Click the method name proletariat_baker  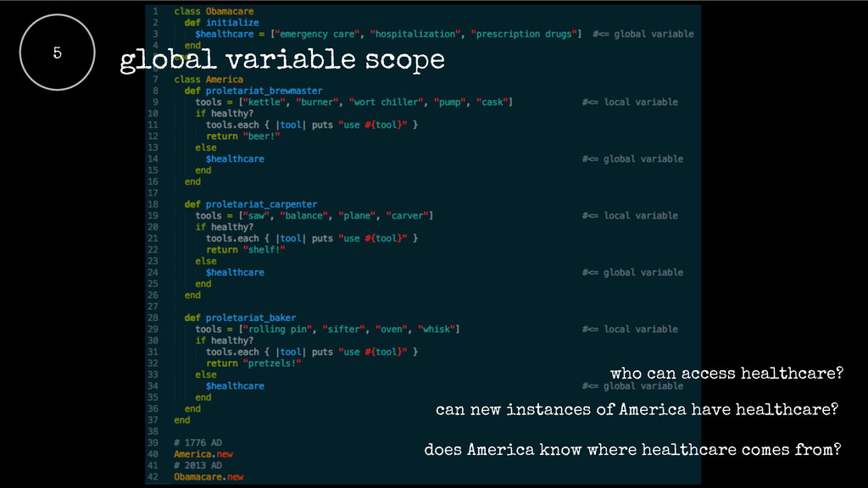[x=251, y=318]
